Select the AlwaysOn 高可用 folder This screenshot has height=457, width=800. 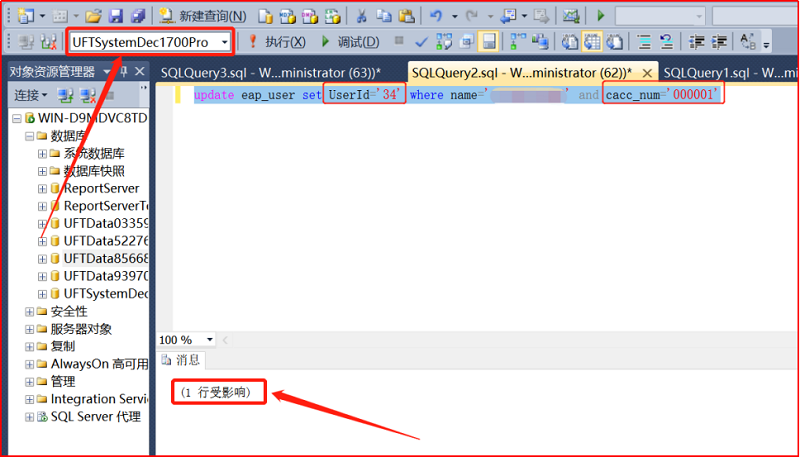pos(99,364)
